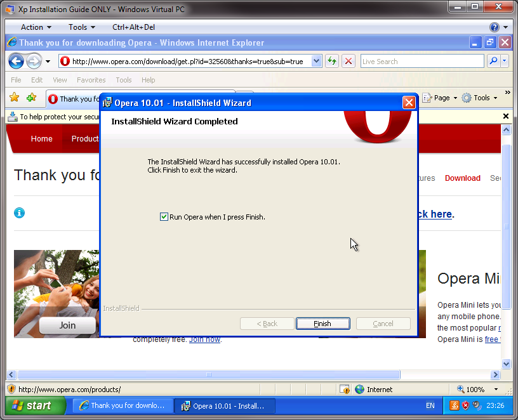Toggle 'Run Opera when I press Finish' checkbox
Viewport: 518px width, 420px height.
[x=164, y=216]
